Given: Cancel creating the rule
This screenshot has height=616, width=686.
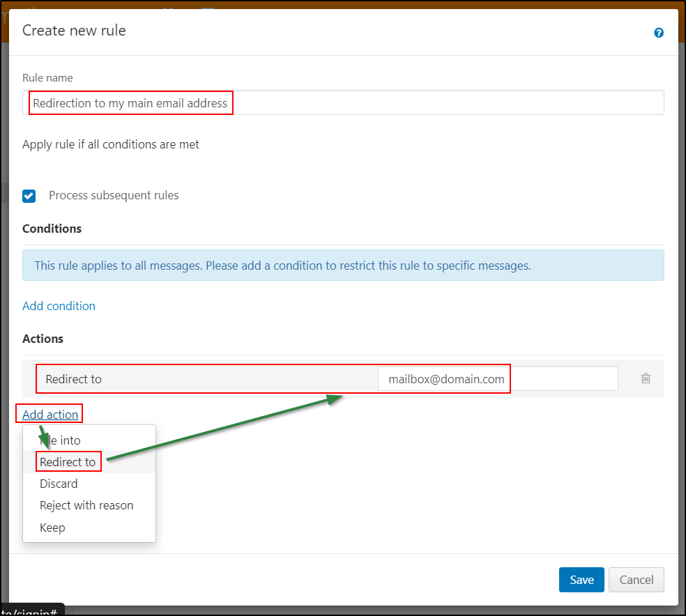Looking at the screenshot, I should coord(635,579).
